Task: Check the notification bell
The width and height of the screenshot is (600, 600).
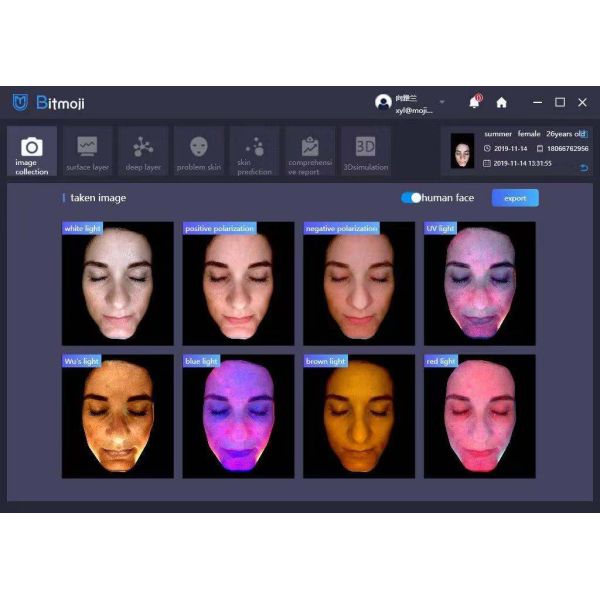Action: tap(474, 102)
